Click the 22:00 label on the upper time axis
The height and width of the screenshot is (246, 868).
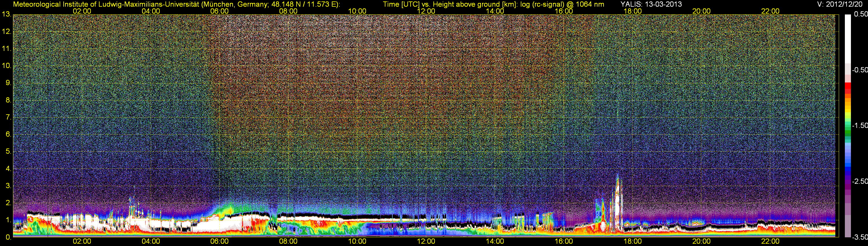[x=770, y=11]
